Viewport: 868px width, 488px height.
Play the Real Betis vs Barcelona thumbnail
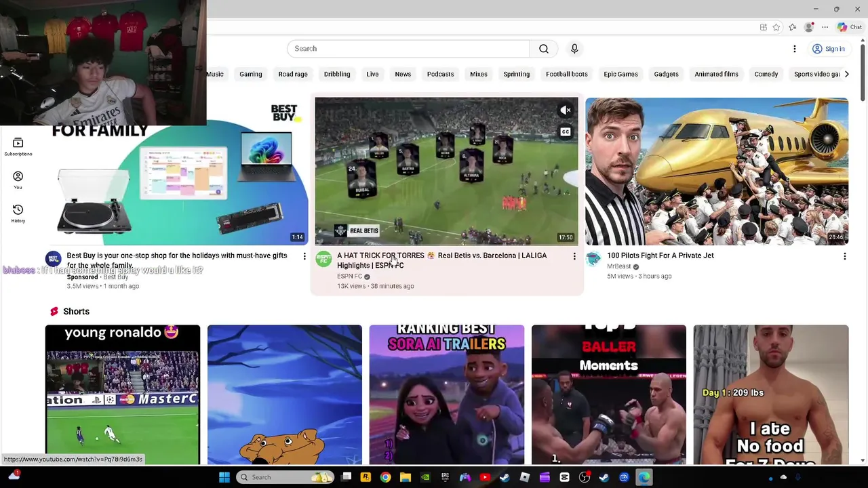pos(446,171)
